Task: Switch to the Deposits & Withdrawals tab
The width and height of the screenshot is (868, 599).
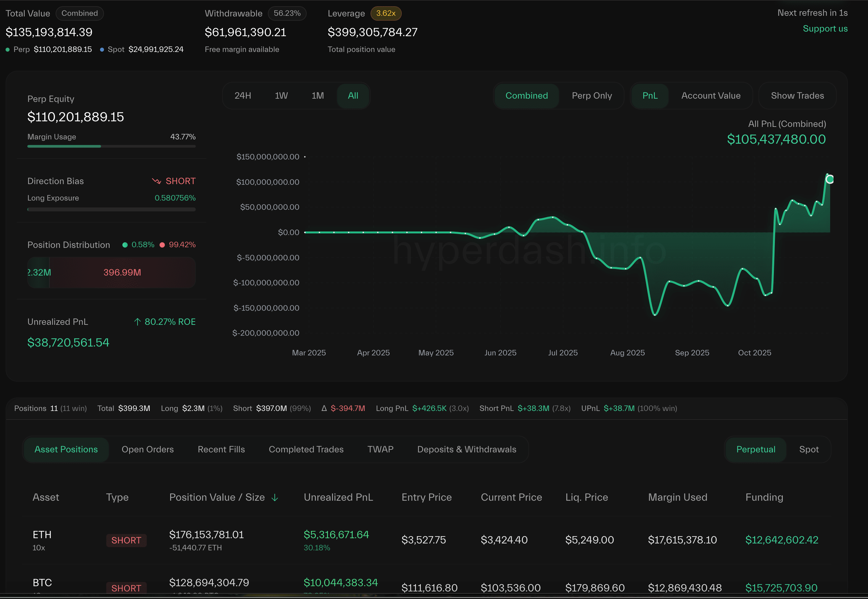Action: coord(467,449)
